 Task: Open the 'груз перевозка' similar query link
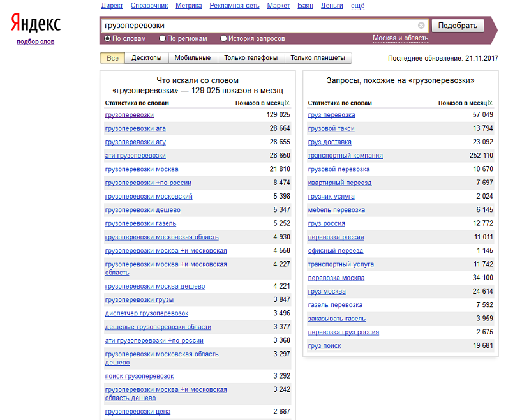(x=331, y=115)
